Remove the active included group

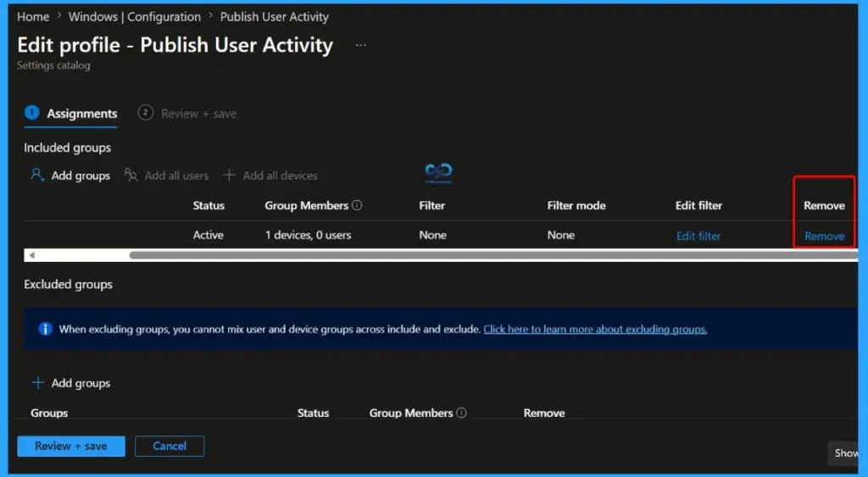pos(824,236)
